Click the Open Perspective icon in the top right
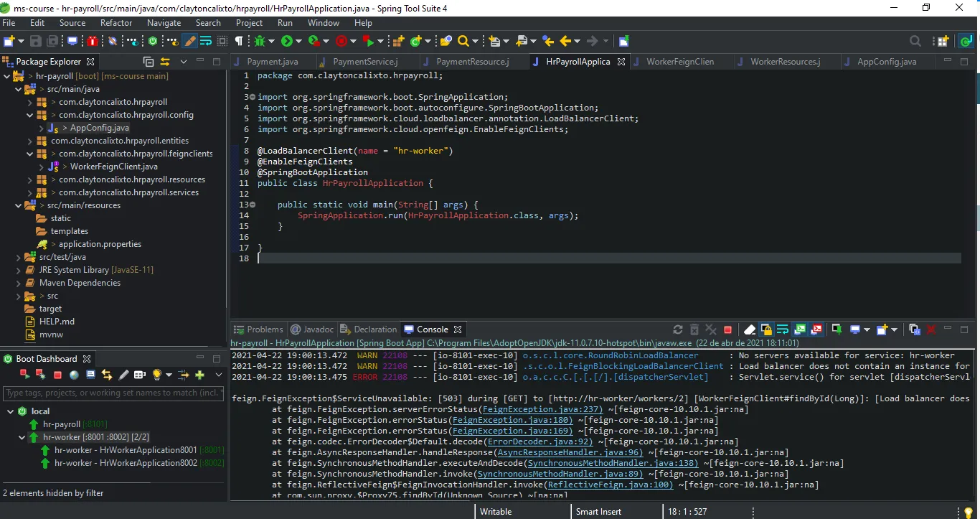This screenshot has height=519, width=980. [942, 41]
